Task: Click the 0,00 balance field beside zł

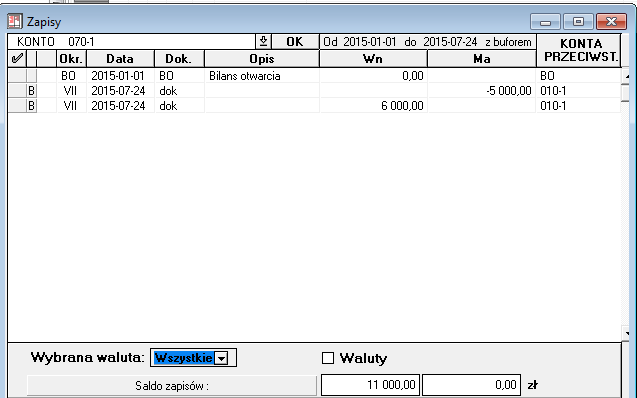Action: pyautogui.click(x=471, y=385)
